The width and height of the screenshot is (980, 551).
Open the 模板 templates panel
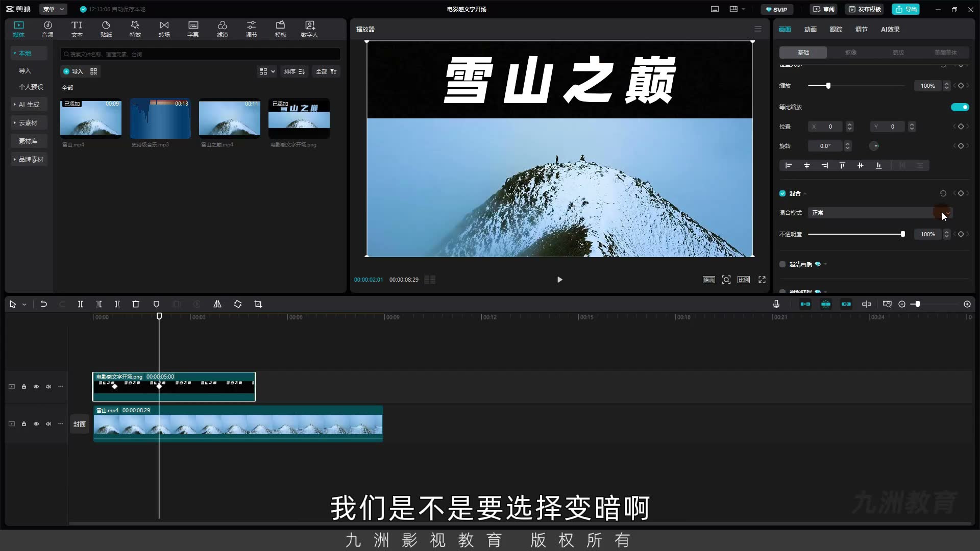coord(281,29)
